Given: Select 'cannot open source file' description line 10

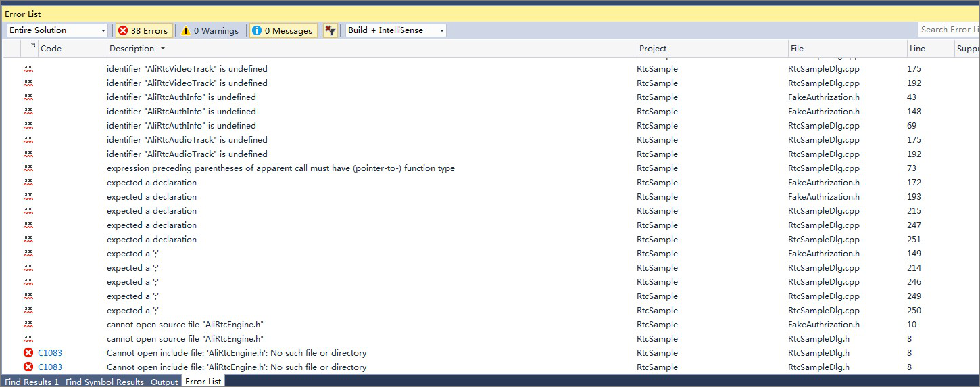Looking at the screenshot, I should [185, 325].
